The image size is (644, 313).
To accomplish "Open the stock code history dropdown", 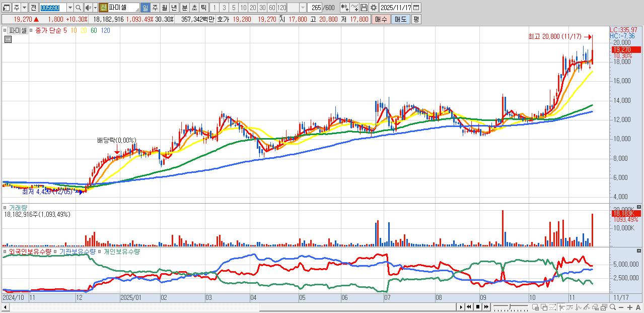I will [x=70, y=8].
